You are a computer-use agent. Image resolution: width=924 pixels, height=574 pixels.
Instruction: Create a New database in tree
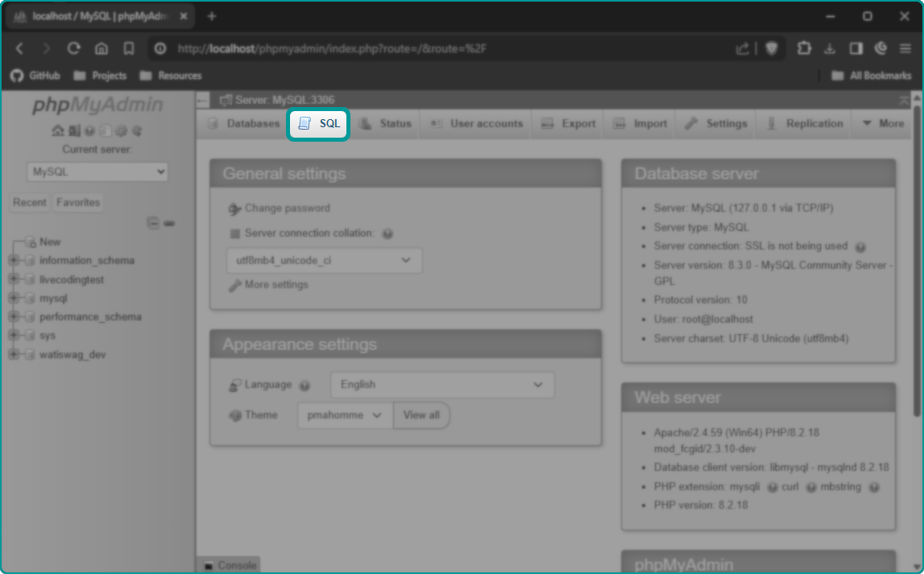click(49, 242)
